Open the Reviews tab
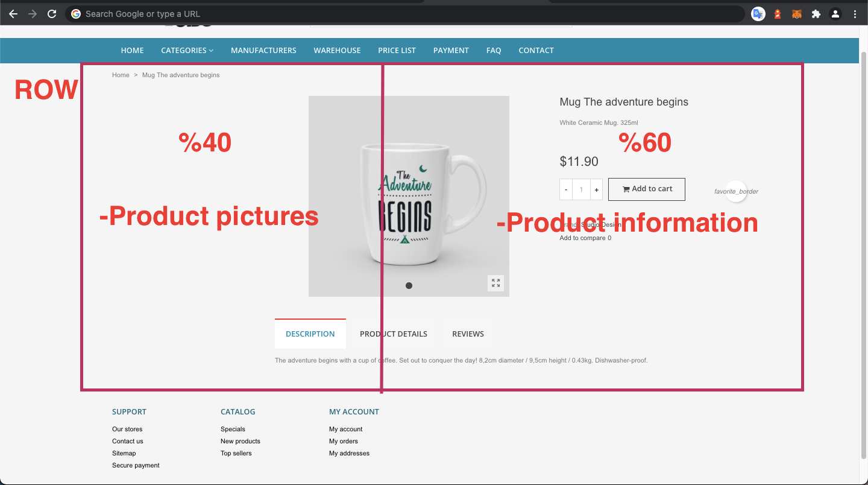This screenshot has width=868, height=485. tap(468, 334)
